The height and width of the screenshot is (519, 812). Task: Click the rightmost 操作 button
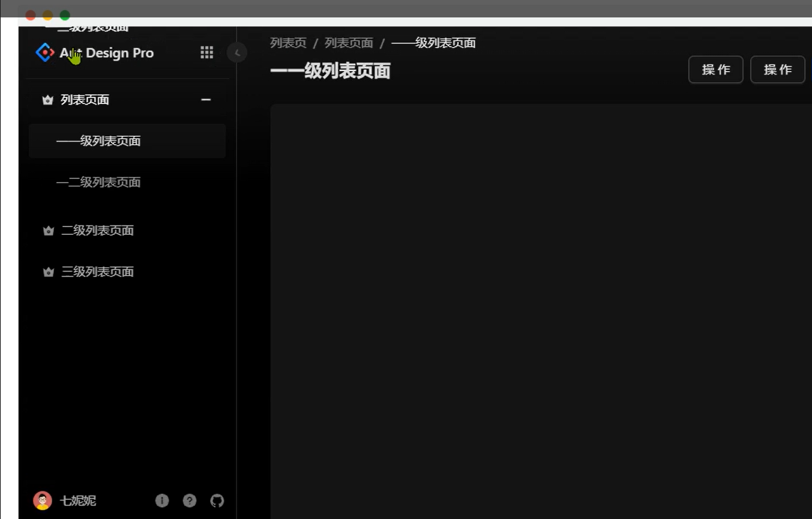point(777,69)
